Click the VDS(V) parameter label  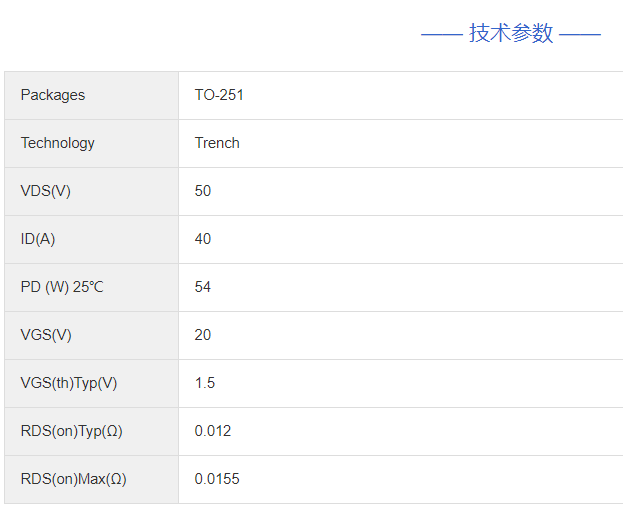tap(46, 191)
